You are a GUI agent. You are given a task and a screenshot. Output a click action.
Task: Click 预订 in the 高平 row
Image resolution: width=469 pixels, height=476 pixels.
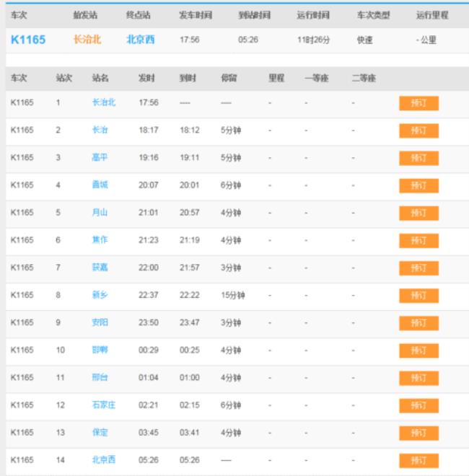[418, 158]
